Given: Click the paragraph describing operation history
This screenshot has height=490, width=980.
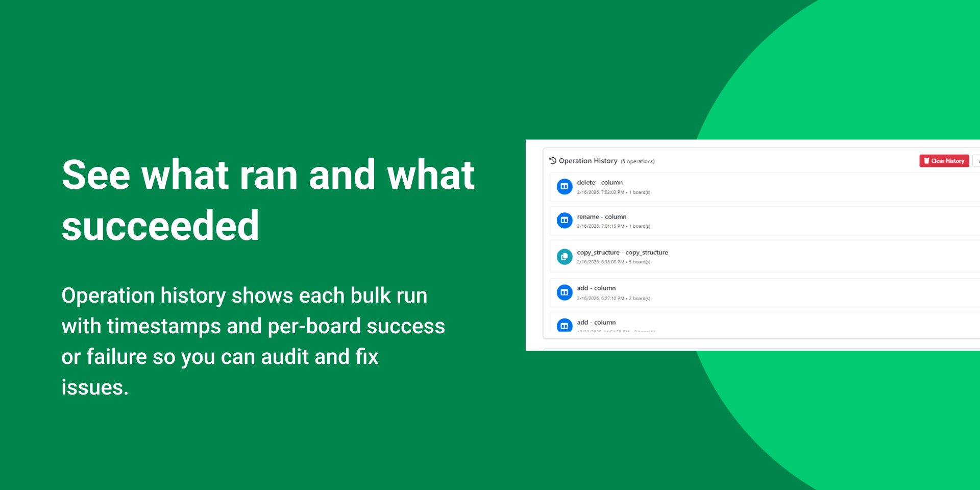Looking at the screenshot, I should [253, 341].
